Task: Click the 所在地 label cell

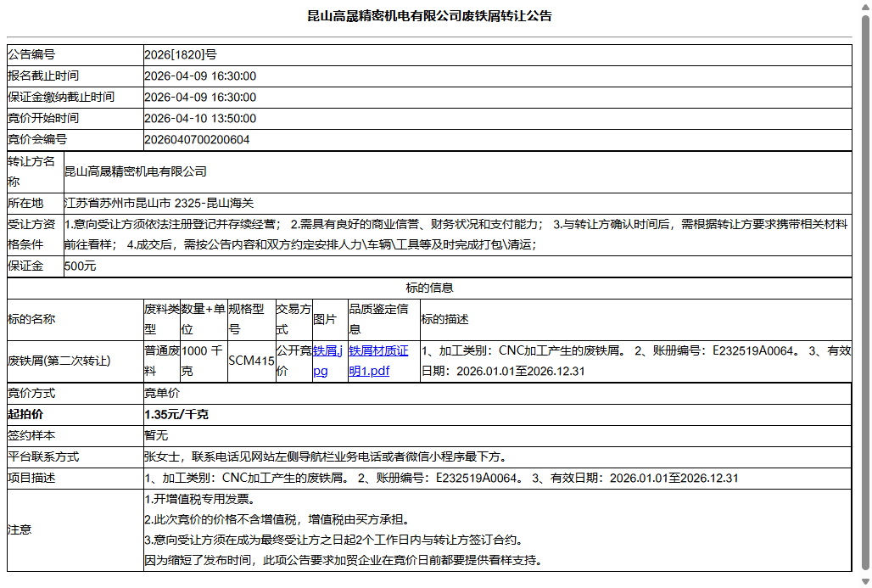Action: 36,204
